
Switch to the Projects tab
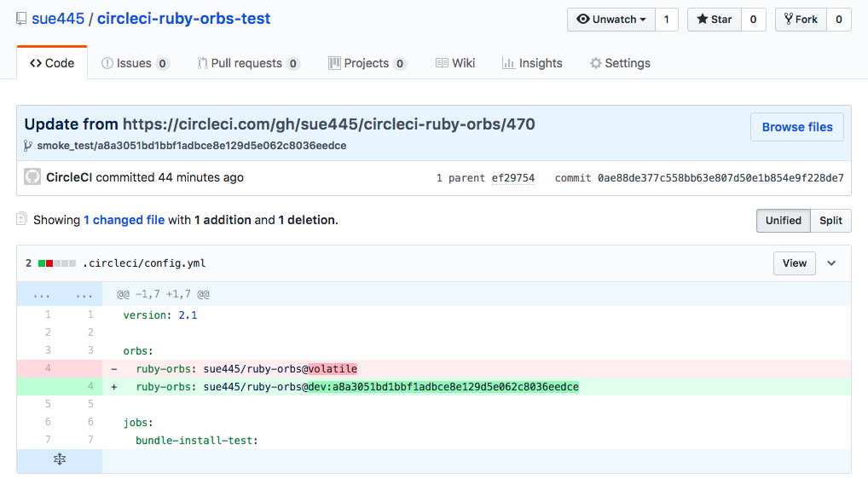pos(367,63)
